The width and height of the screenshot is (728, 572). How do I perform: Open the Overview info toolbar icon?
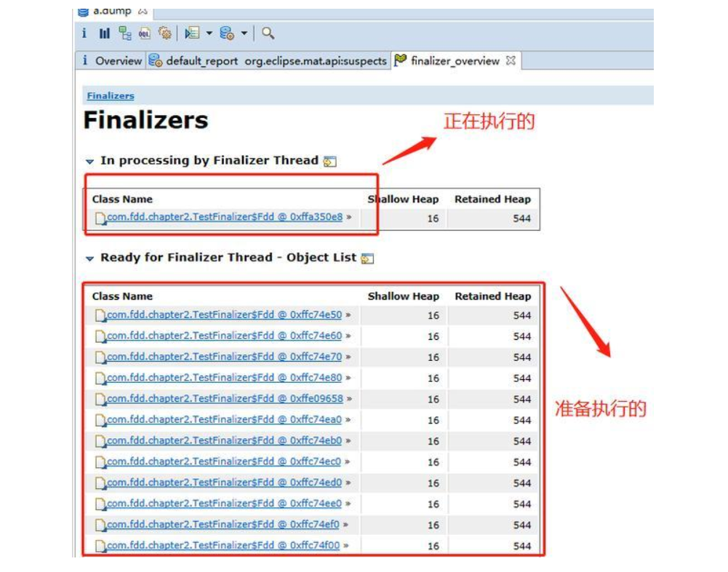(84, 33)
